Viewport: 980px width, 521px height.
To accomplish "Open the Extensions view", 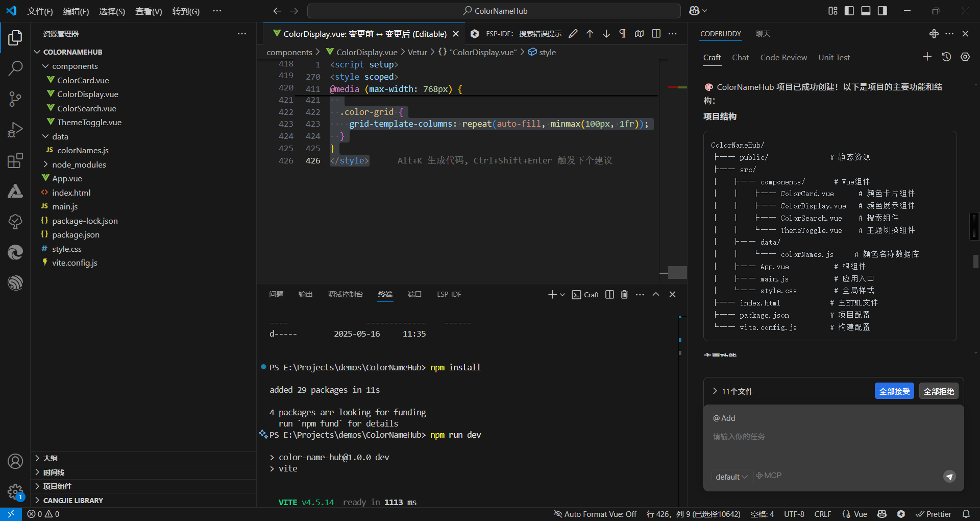I will point(15,161).
